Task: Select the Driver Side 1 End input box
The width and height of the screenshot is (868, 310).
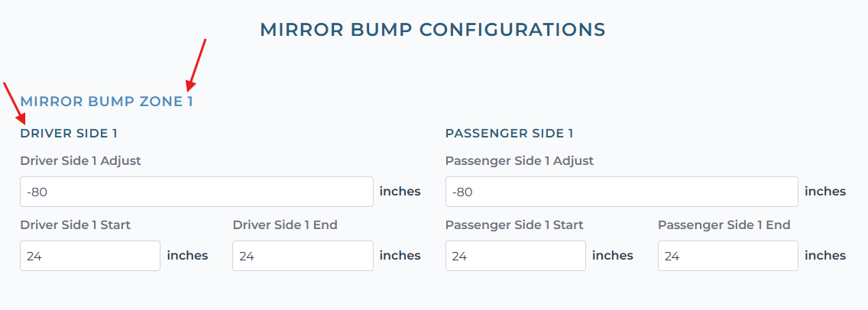Action: (x=303, y=256)
